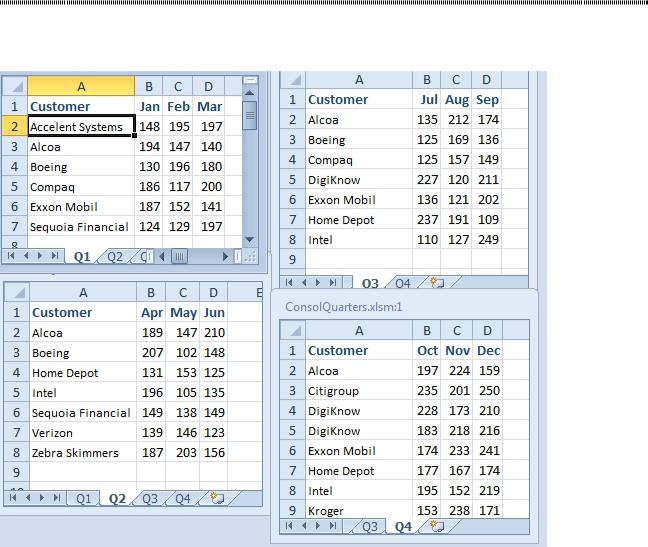Select column B header in Q2 window
Screen dimensions: 648x547
coord(151,293)
